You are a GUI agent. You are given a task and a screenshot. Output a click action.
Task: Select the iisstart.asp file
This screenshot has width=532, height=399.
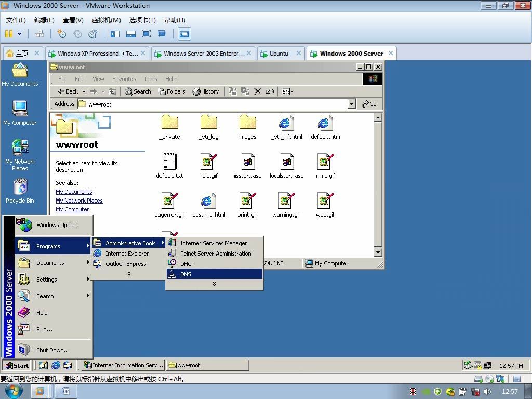pyautogui.click(x=248, y=166)
